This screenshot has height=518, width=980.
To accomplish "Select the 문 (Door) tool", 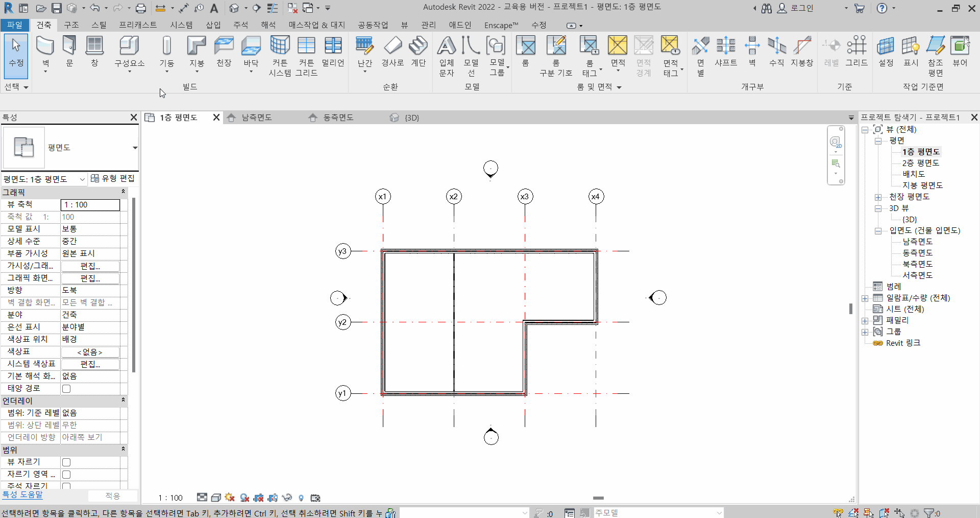I will [69, 51].
